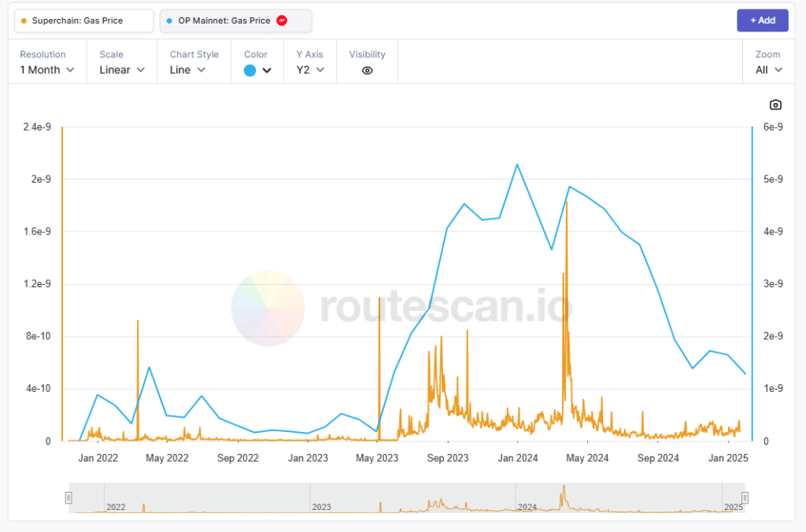Click the left range navigator handle

tap(69, 497)
